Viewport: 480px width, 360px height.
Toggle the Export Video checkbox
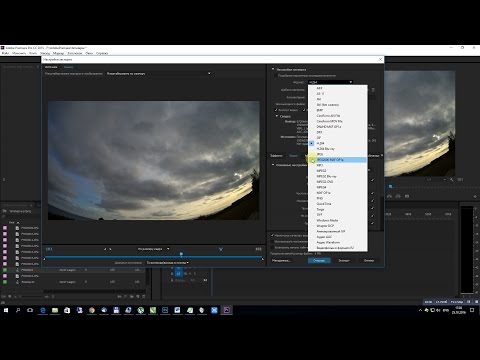click(x=276, y=110)
